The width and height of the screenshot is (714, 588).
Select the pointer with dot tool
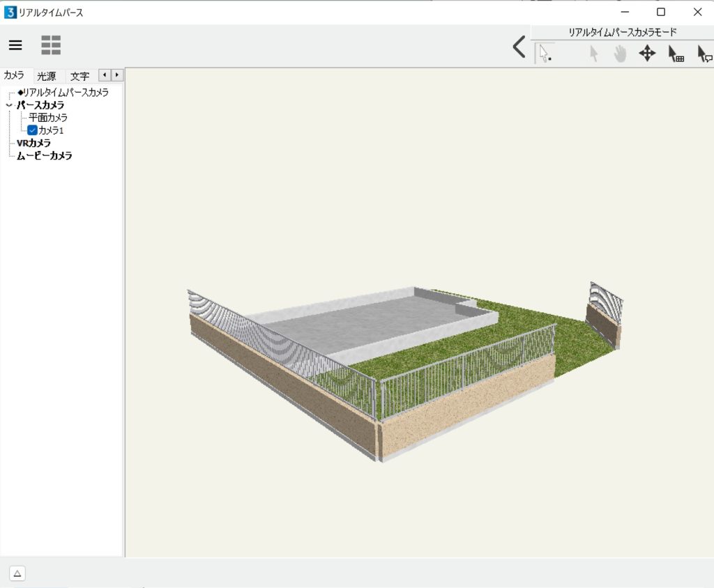pyautogui.click(x=545, y=54)
